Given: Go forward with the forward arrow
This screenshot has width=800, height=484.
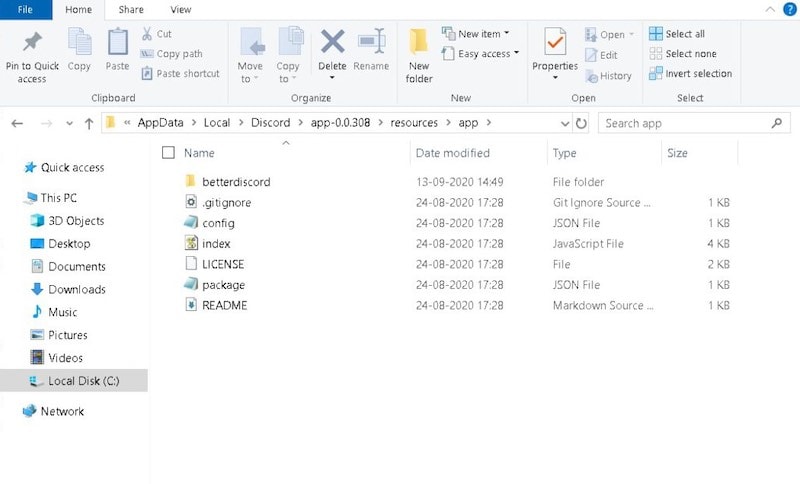Looking at the screenshot, I should pos(46,123).
